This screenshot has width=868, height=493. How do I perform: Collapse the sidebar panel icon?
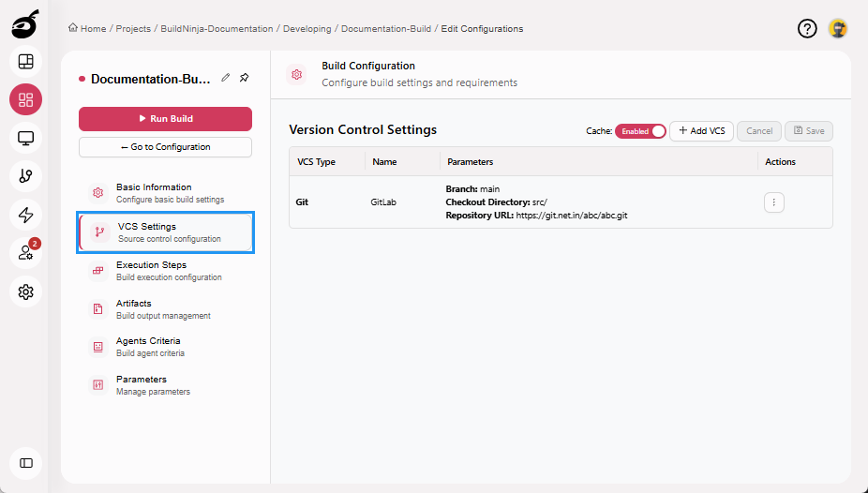point(25,463)
